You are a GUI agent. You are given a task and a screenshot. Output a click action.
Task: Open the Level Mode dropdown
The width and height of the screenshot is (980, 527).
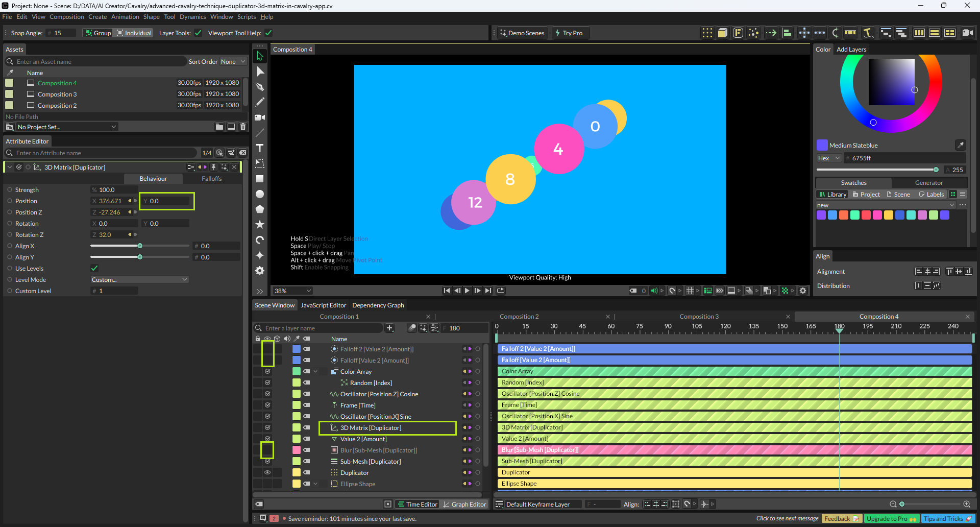pyautogui.click(x=139, y=280)
